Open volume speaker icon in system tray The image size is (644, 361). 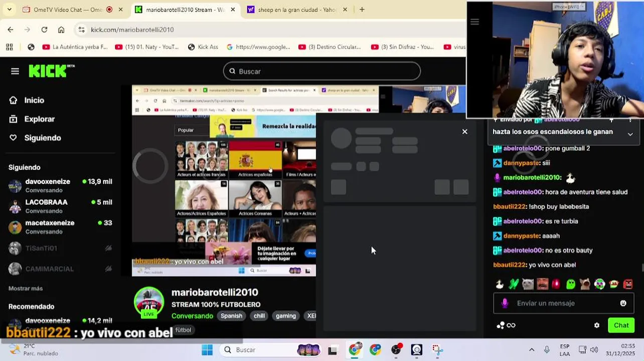(x=594, y=350)
